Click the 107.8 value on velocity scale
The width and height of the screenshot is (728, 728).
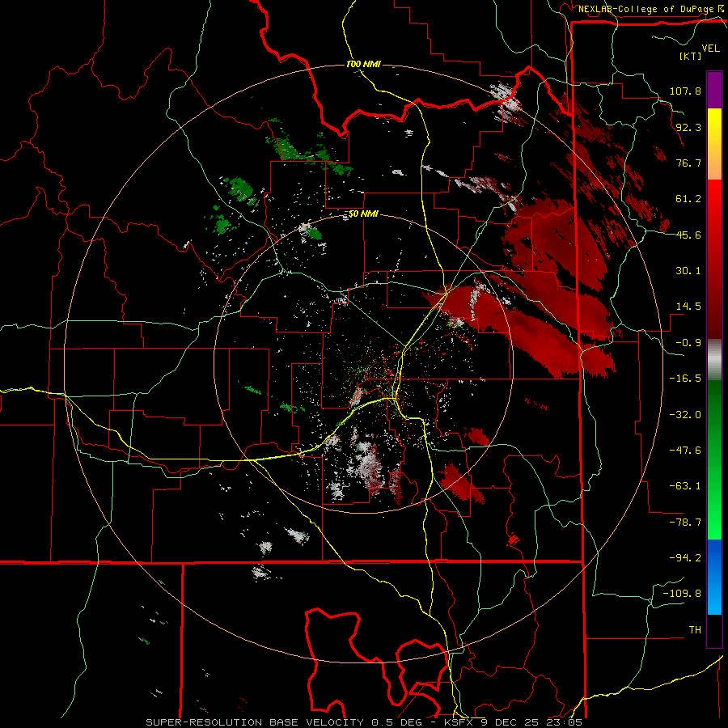point(685,91)
